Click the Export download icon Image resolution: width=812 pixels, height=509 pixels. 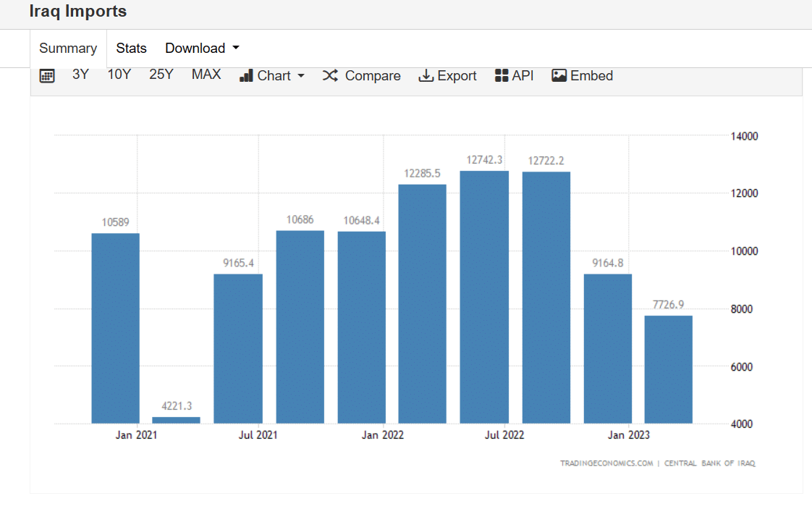click(x=426, y=76)
